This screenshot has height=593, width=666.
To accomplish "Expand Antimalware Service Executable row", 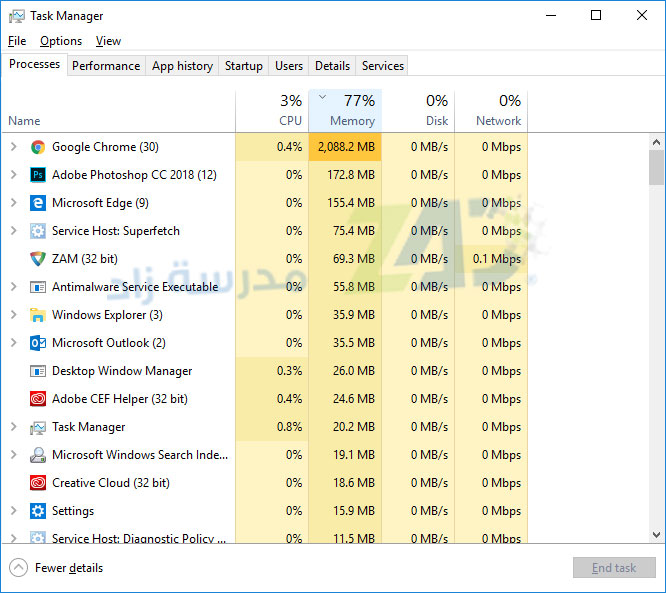I will click(x=14, y=287).
